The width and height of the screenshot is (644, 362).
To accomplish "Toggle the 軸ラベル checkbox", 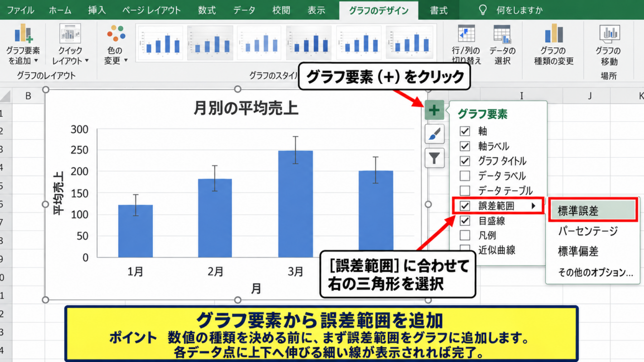I will (465, 146).
